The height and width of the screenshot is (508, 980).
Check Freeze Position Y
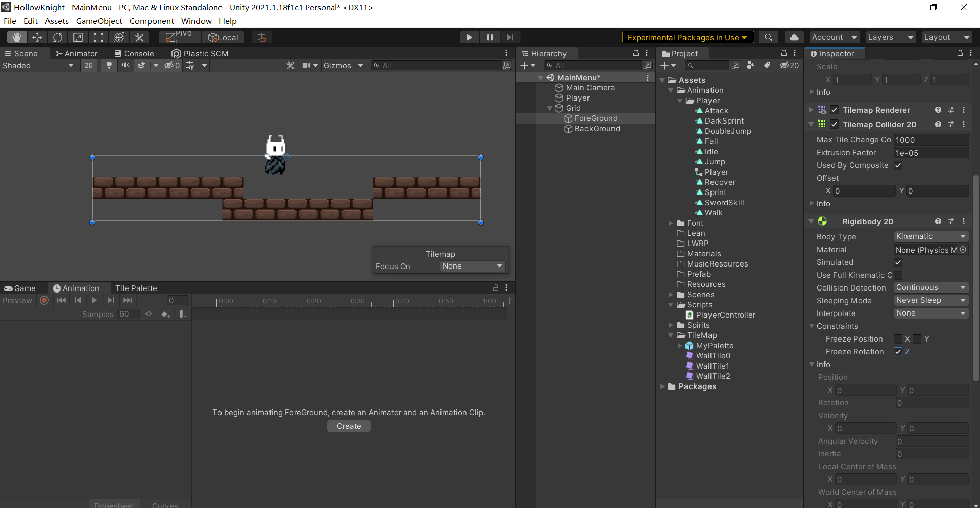[x=918, y=339]
